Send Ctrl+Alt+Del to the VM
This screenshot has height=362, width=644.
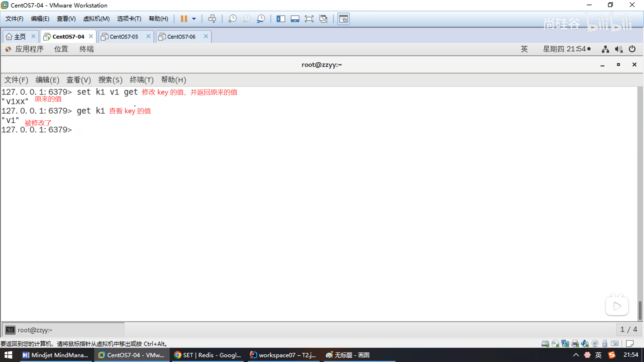tap(212, 19)
